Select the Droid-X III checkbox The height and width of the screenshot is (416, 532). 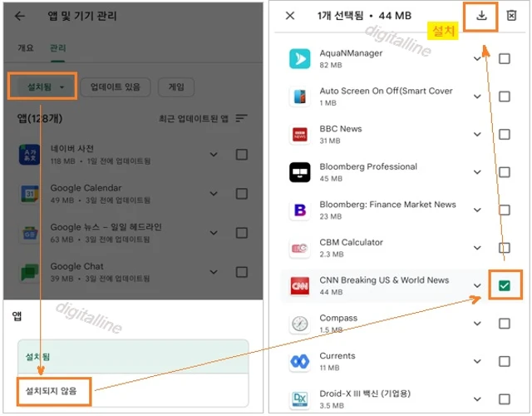505,399
